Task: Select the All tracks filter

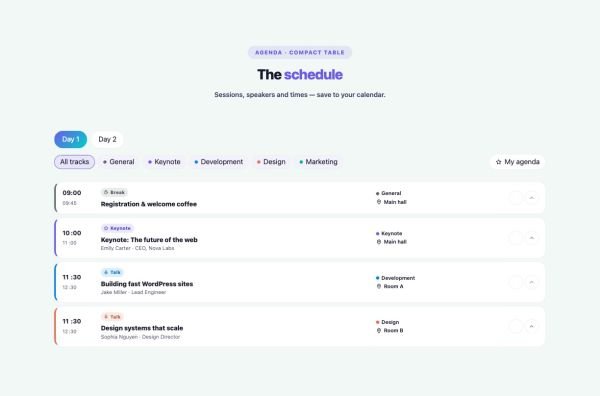Action: (74, 162)
